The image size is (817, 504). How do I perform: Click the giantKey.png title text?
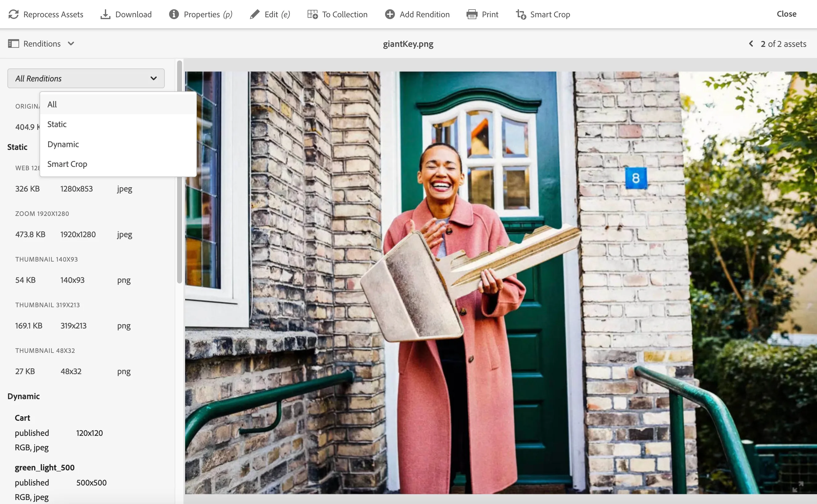(408, 44)
